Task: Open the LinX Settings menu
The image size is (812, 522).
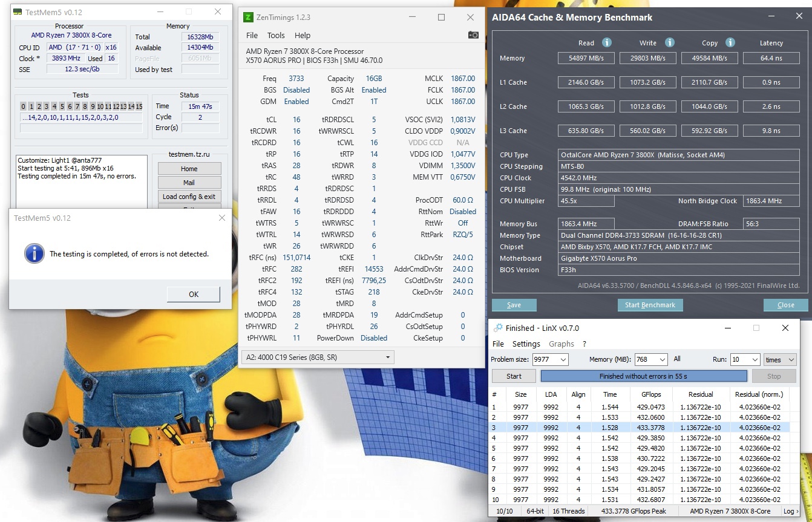Action: 526,344
